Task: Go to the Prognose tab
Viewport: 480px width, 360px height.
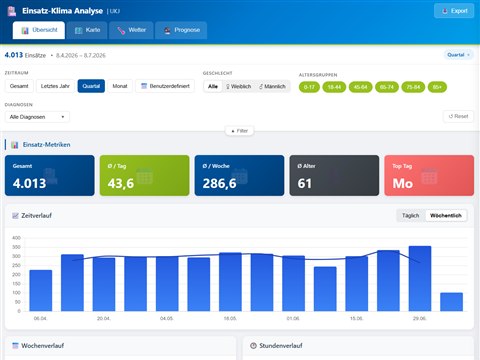Action: pos(181,30)
